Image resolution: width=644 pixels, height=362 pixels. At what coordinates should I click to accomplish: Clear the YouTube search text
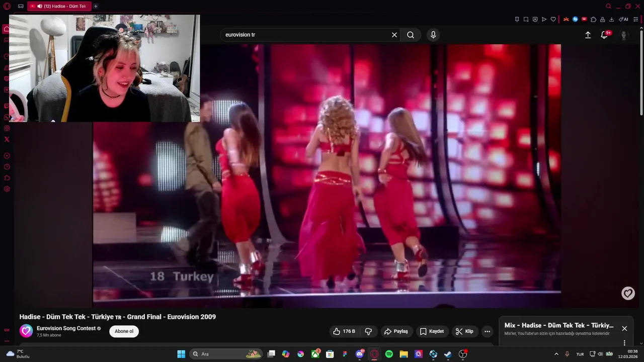pyautogui.click(x=394, y=35)
